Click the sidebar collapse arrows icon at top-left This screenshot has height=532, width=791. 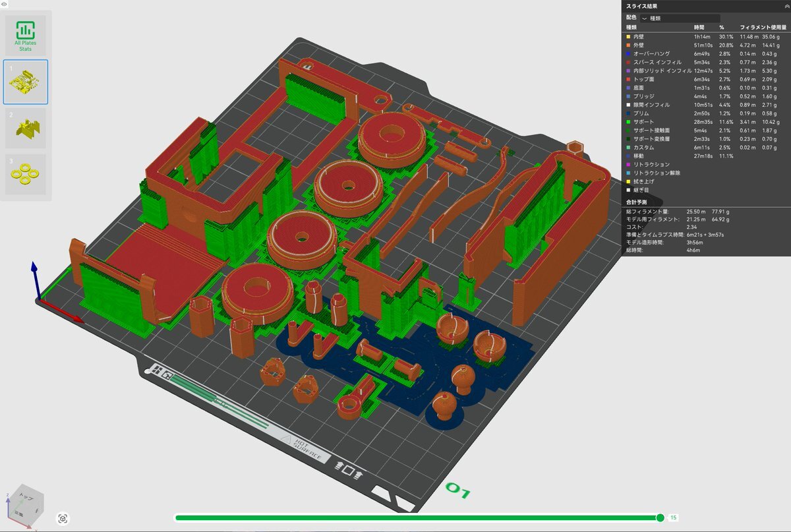pyautogui.click(x=4, y=4)
